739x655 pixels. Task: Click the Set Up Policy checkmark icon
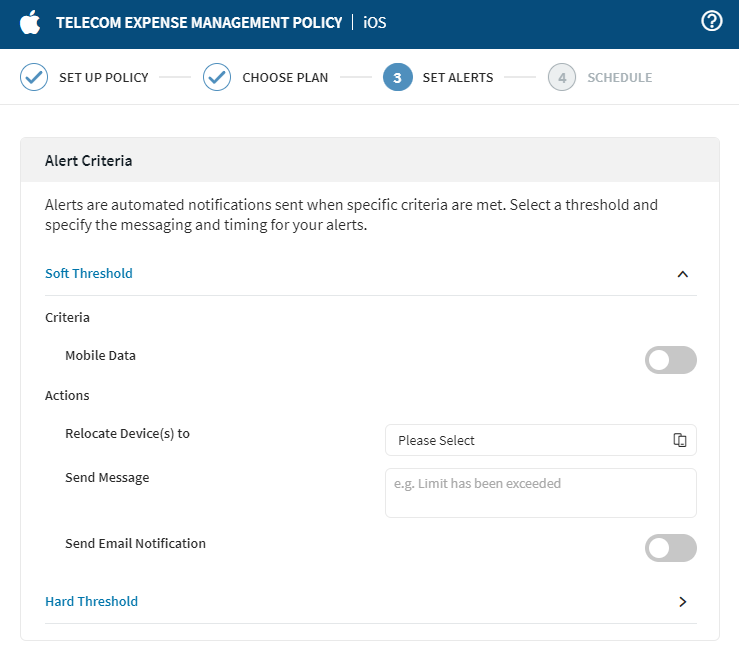point(34,77)
